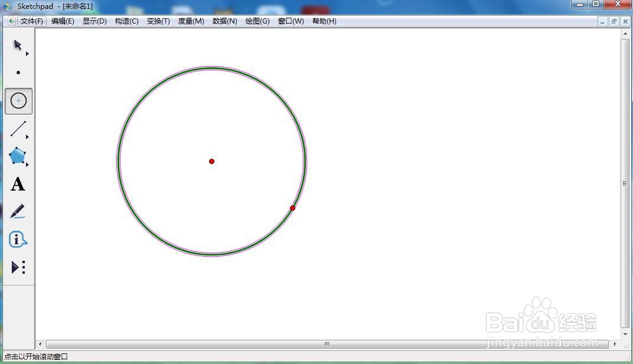The image size is (633, 364).
Task: Restore the inner document window
Action: [614, 21]
